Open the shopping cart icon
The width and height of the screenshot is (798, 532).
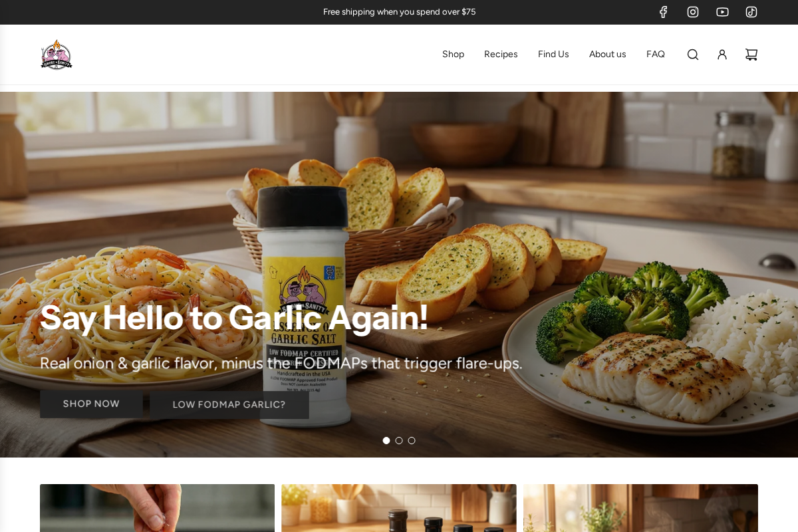point(751,55)
